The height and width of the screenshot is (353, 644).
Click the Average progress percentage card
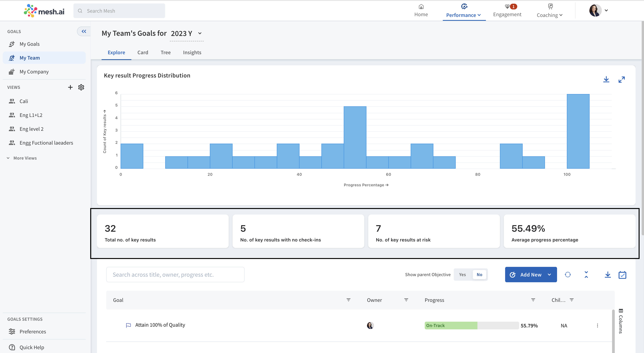click(570, 231)
